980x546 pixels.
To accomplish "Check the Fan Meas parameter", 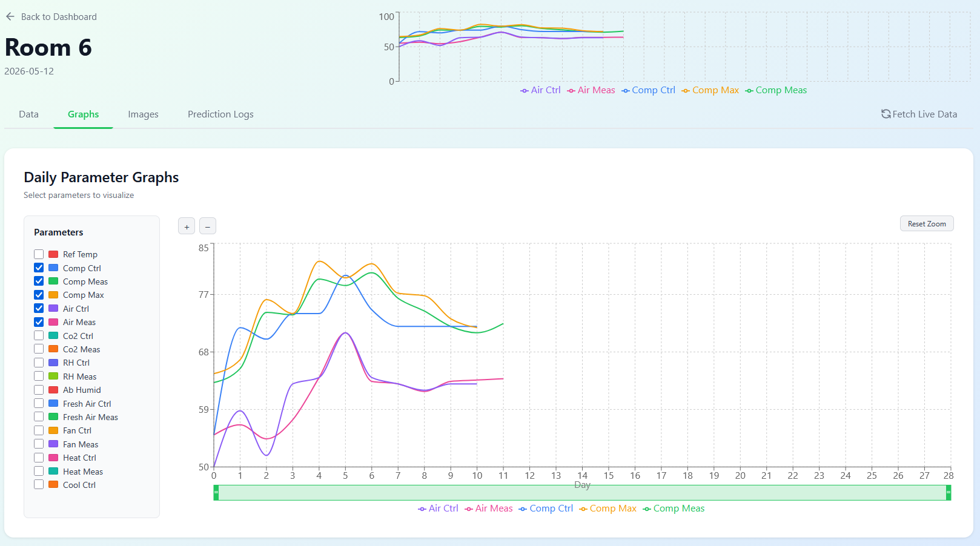I will (39, 444).
